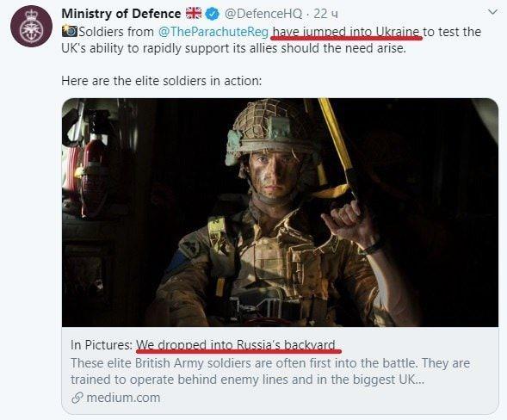This screenshot has width=507, height=420.
Task: Click the blue verified badge icon
Action: point(213,14)
